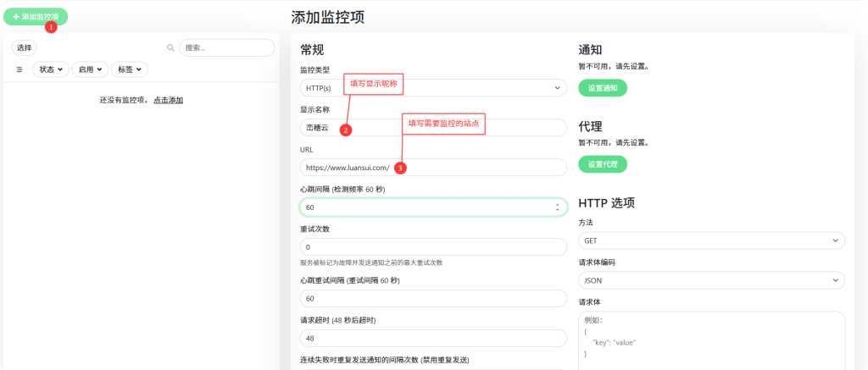The image size is (868, 370).
Task: Click the 重试次数 input field
Action: 433,246
